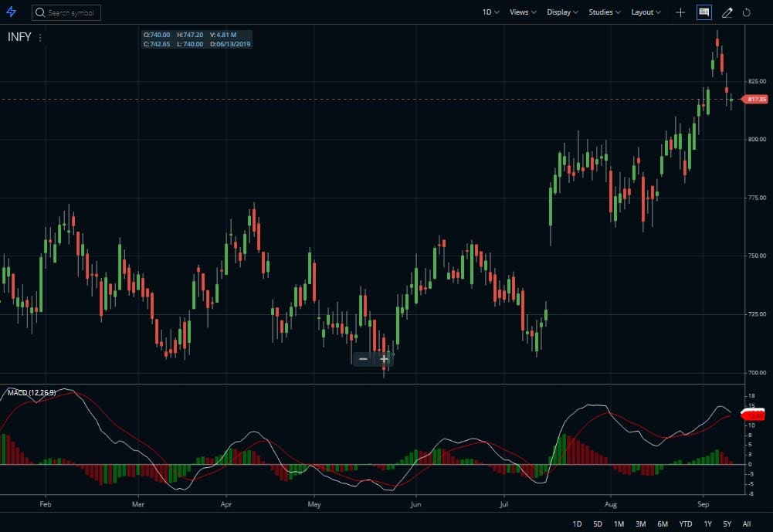773x532 pixels.
Task: Open the 1D interval dropdown
Action: pos(490,12)
